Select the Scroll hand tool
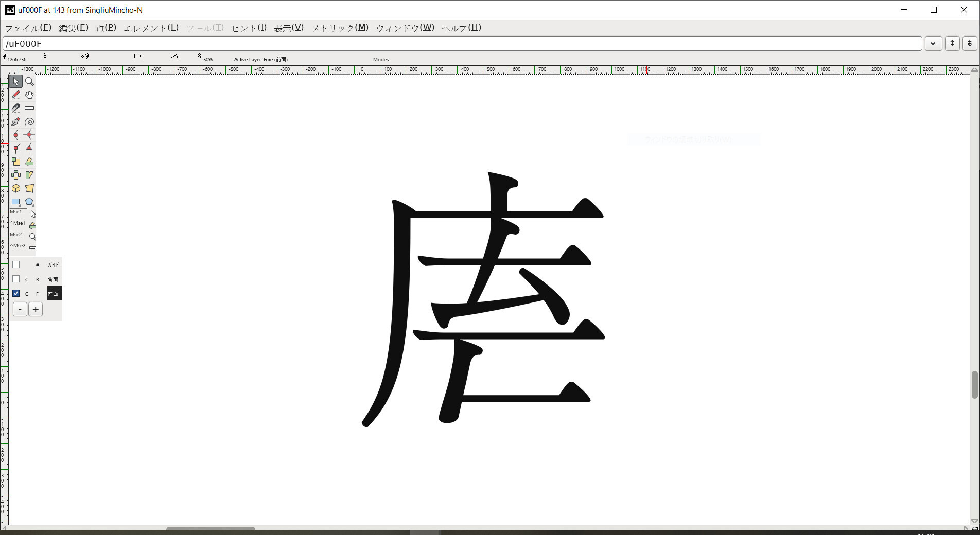980x535 pixels. point(29,95)
